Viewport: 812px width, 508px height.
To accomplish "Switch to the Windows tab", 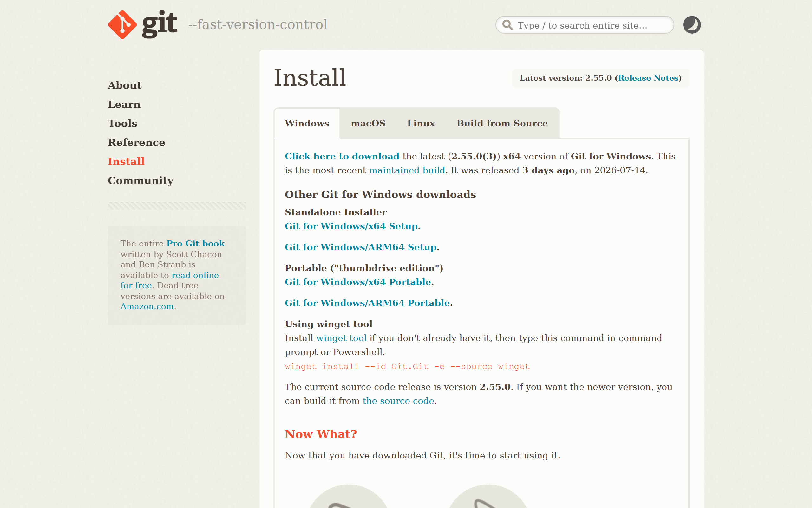I will pos(307,123).
